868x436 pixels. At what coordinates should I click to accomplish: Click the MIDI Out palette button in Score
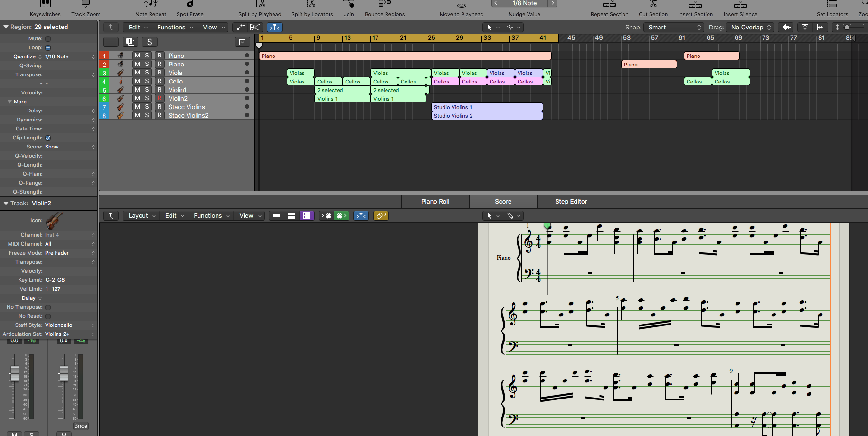pyautogui.click(x=341, y=216)
